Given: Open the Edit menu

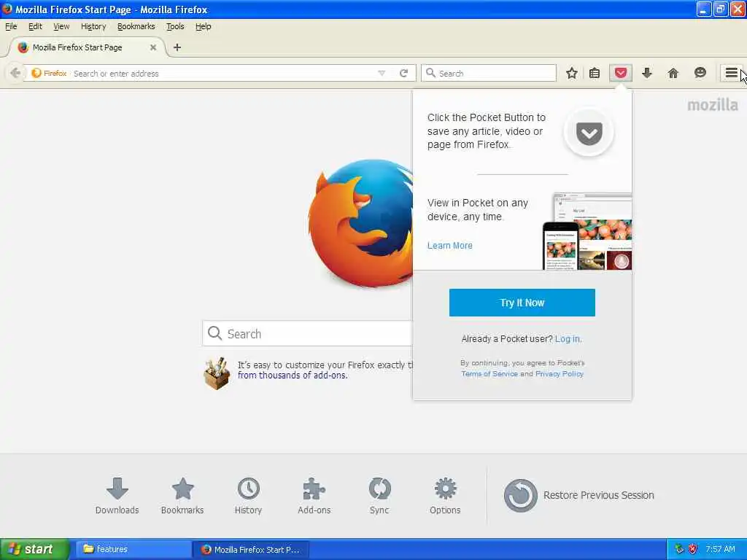Looking at the screenshot, I should (x=35, y=26).
